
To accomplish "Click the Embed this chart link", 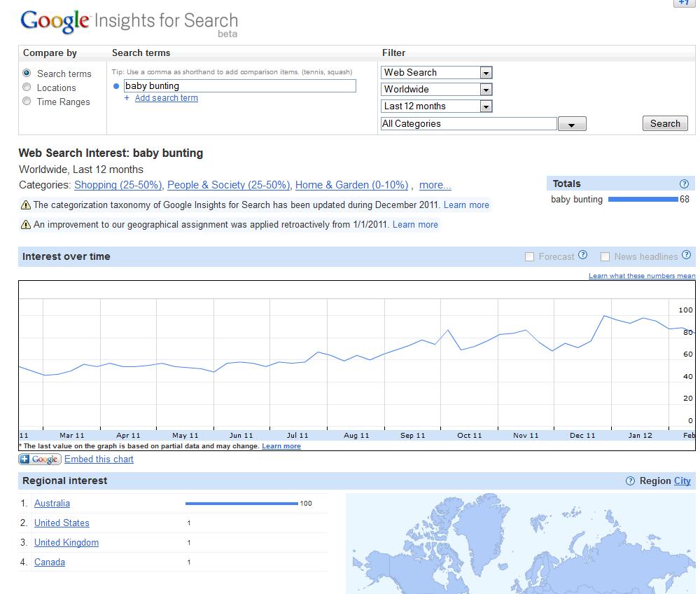I will click(x=99, y=459).
